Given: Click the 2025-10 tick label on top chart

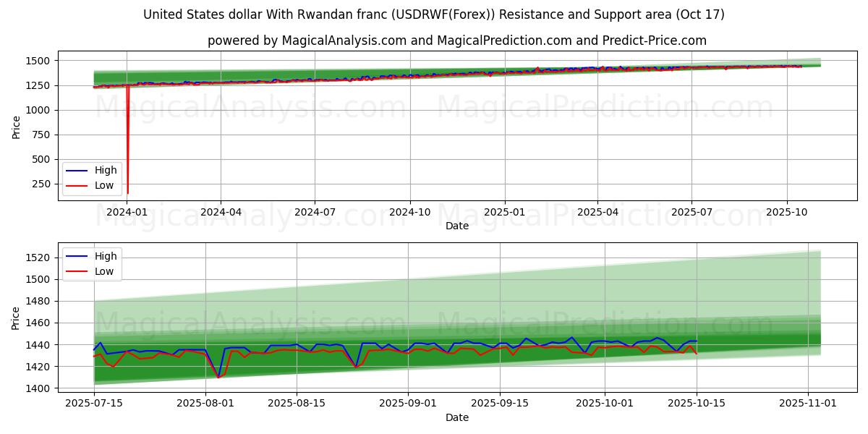Looking at the screenshot, I should 786,212.
